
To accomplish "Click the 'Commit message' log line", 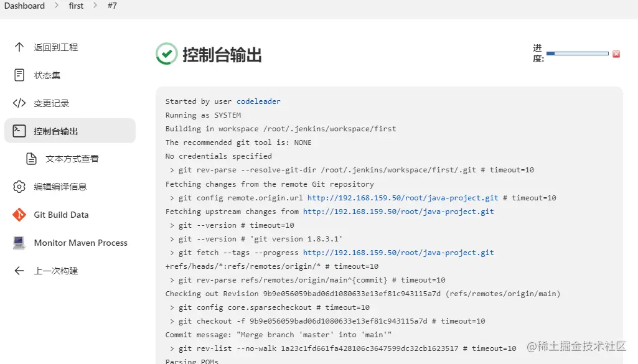I will coord(278,335).
